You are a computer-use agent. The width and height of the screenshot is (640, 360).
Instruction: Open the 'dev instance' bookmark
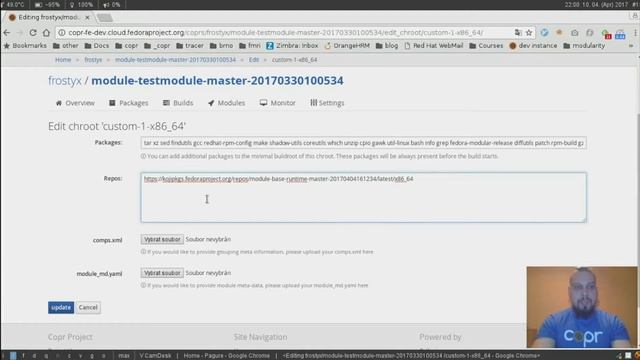click(x=533, y=46)
